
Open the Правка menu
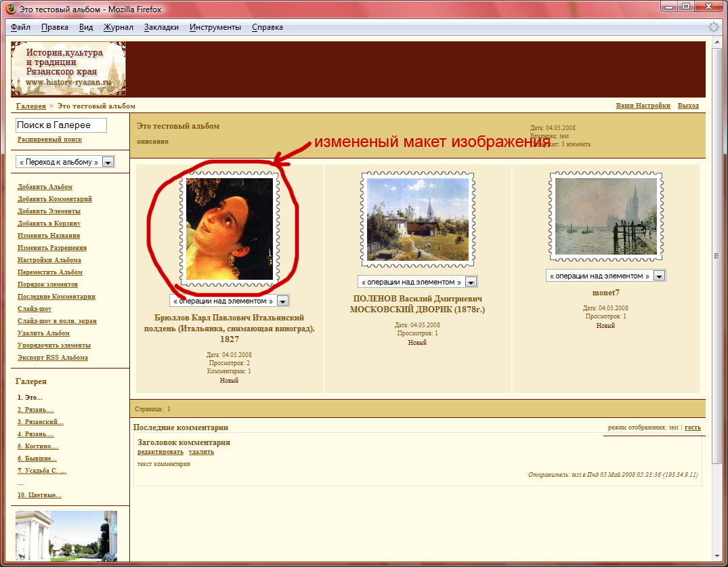pos(55,27)
